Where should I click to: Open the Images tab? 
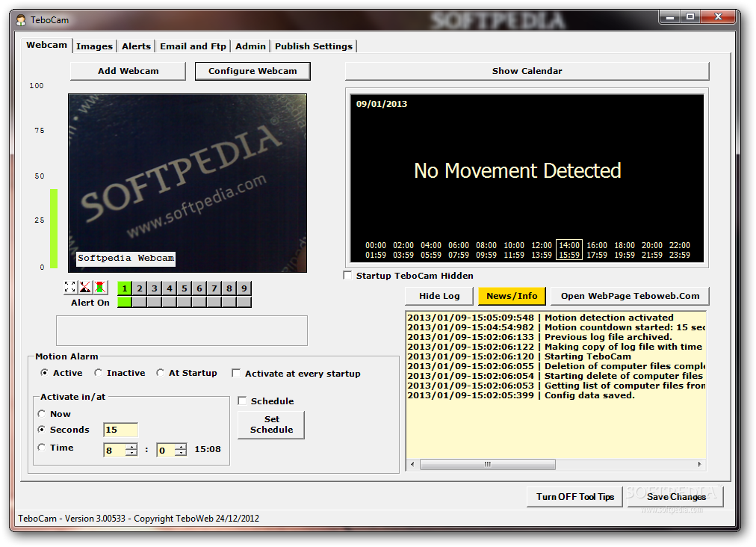[94, 46]
